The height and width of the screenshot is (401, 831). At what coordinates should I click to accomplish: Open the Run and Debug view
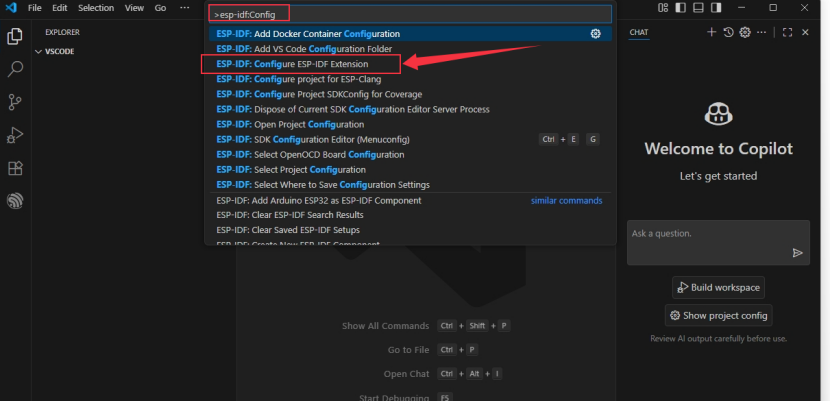pos(15,135)
